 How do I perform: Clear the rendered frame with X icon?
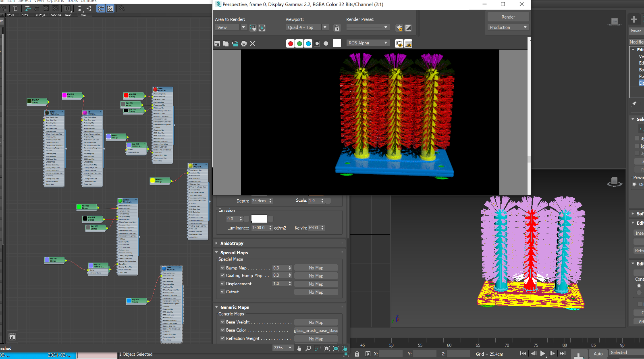click(x=253, y=44)
